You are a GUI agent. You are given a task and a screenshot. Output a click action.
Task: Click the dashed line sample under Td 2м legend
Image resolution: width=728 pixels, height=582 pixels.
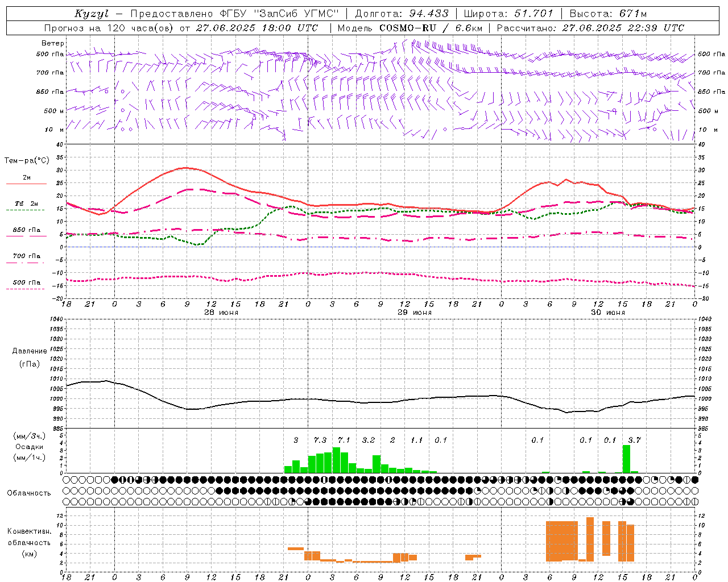pyautogui.click(x=26, y=210)
